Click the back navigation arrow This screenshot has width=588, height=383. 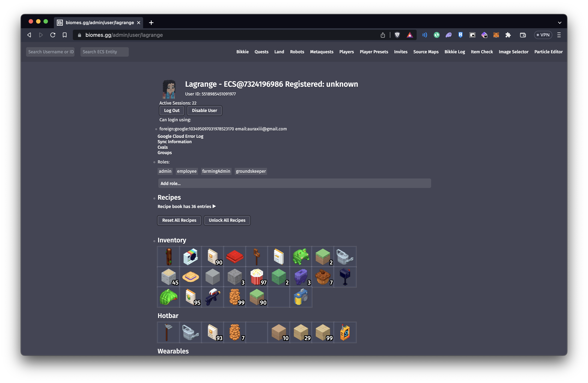(x=29, y=35)
